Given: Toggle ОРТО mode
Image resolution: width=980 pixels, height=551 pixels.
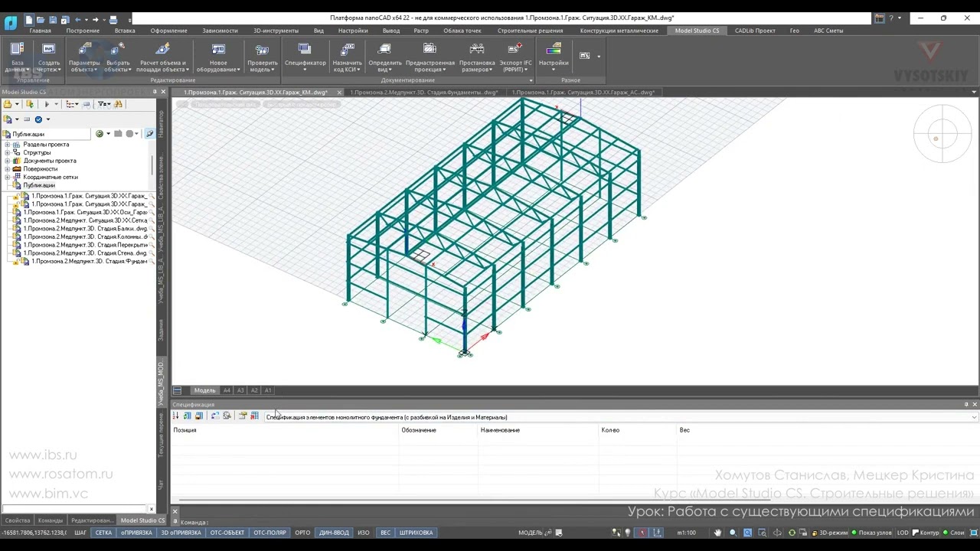Looking at the screenshot, I should click(302, 533).
